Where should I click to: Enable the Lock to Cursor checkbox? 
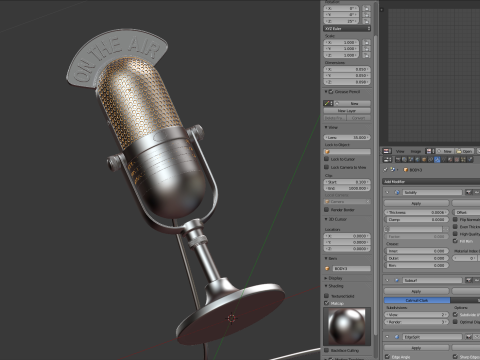tap(327, 159)
